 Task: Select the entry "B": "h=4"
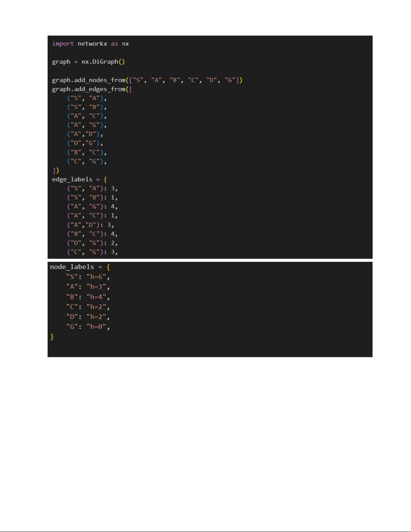click(x=88, y=297)
